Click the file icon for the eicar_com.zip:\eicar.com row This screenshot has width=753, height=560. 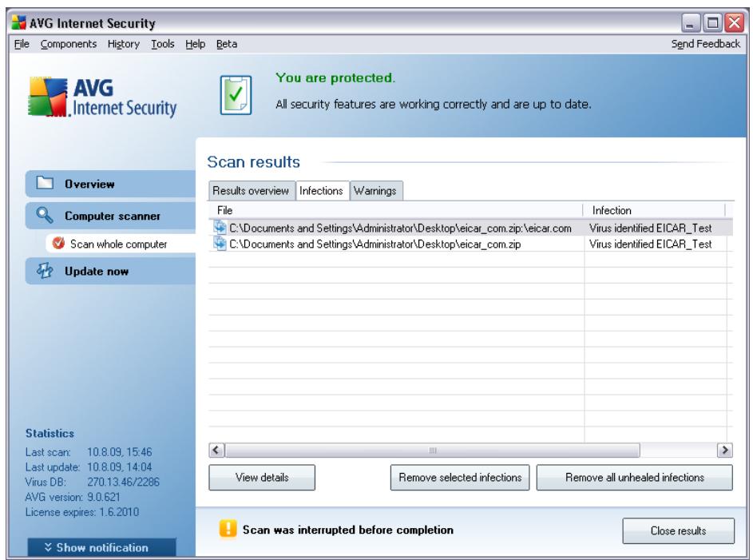pos(220,227)
